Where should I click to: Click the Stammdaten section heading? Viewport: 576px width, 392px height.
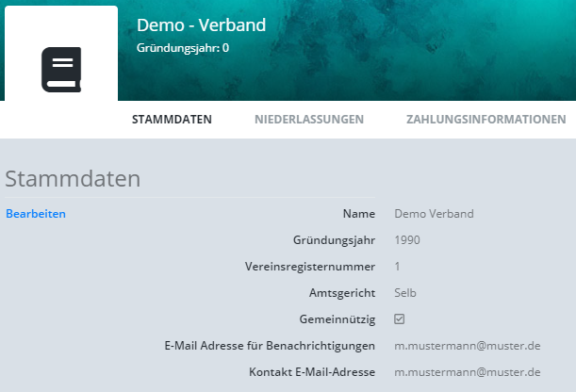click(x=73, y=179)
